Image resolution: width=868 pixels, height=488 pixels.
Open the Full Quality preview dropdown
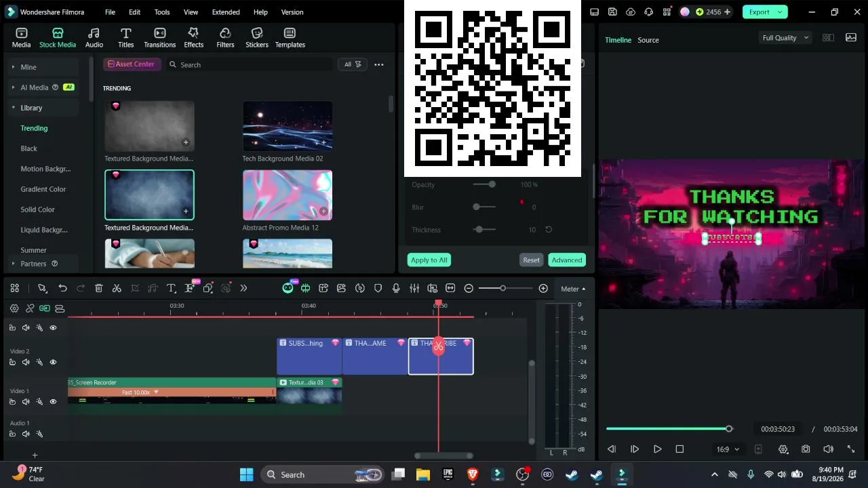coord(785,38)
